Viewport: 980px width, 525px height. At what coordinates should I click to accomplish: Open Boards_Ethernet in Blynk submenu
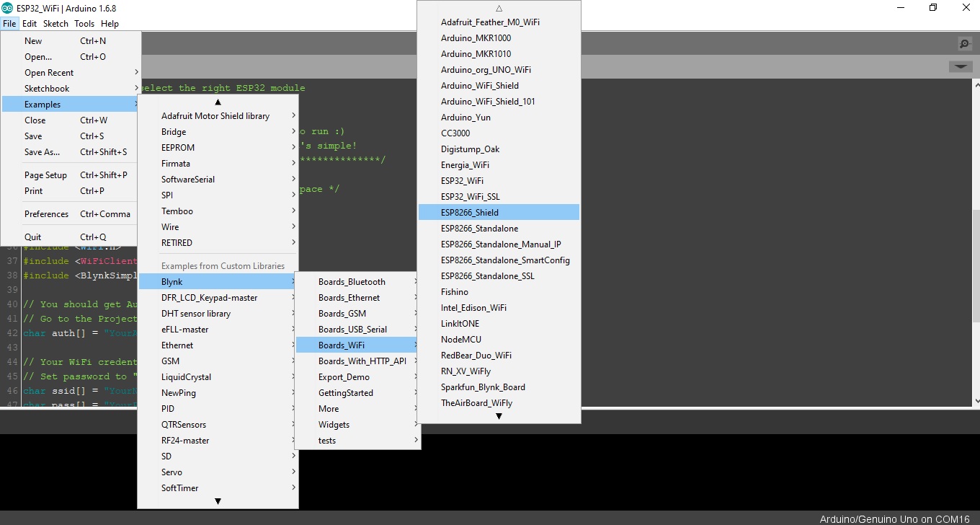click(x=357, y=298)
